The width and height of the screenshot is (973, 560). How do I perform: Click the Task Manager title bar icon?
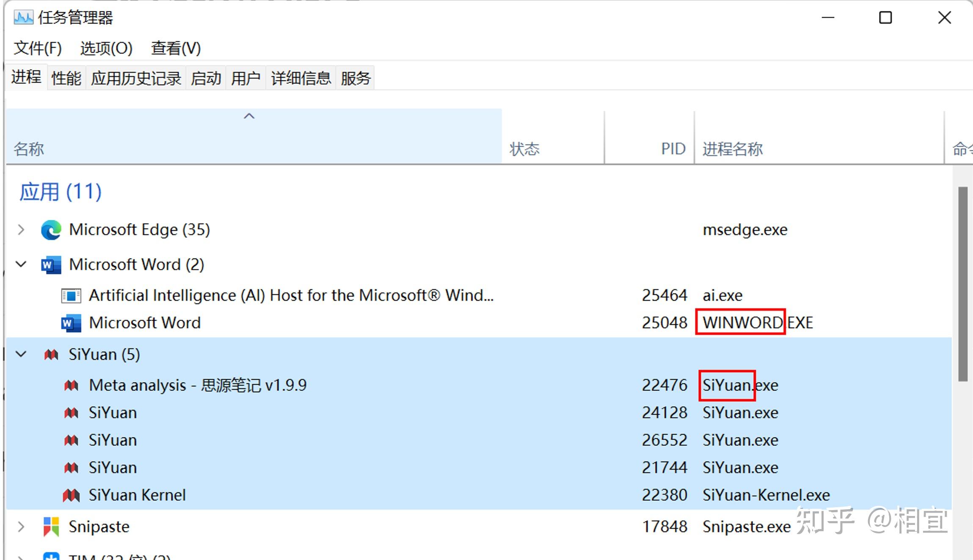pyautogui.click(x=23, y=17)
